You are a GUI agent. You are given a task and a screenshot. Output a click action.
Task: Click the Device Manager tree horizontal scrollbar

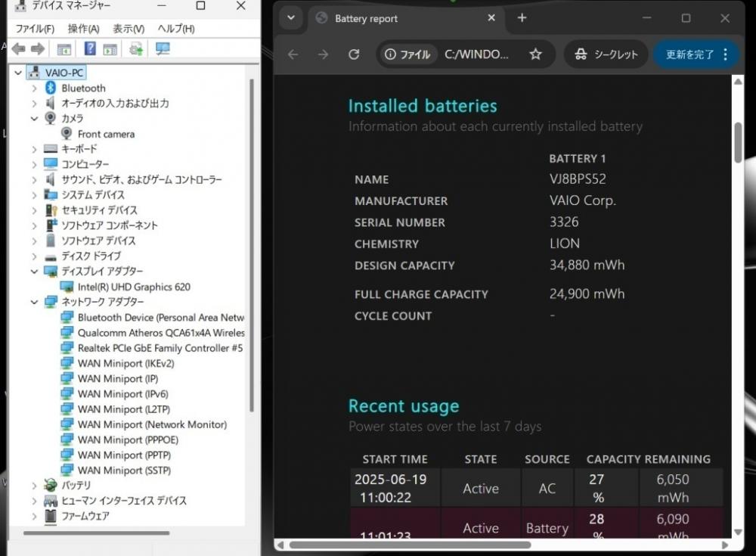point(97,533)
